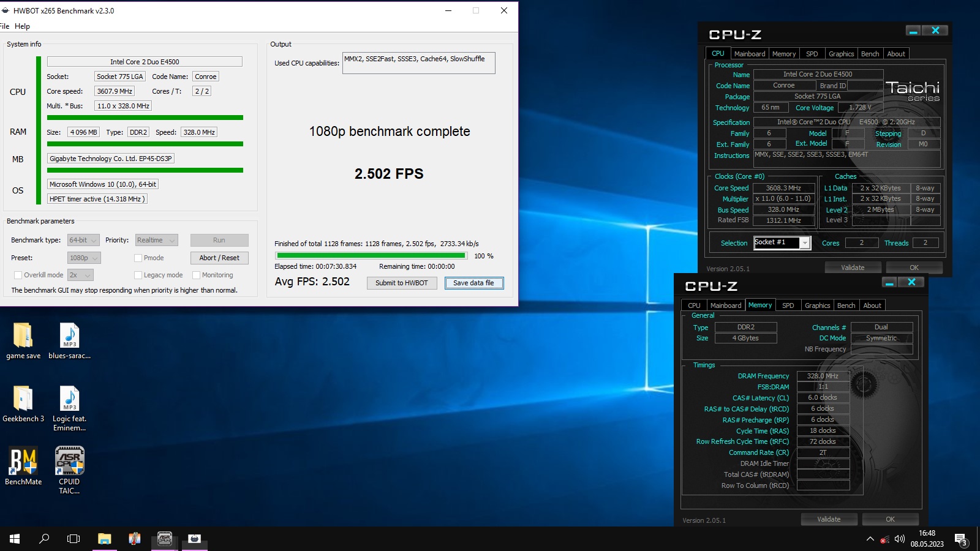Switch to Mainboard tab in upper CPU-Z

click(x=750, y=54)
